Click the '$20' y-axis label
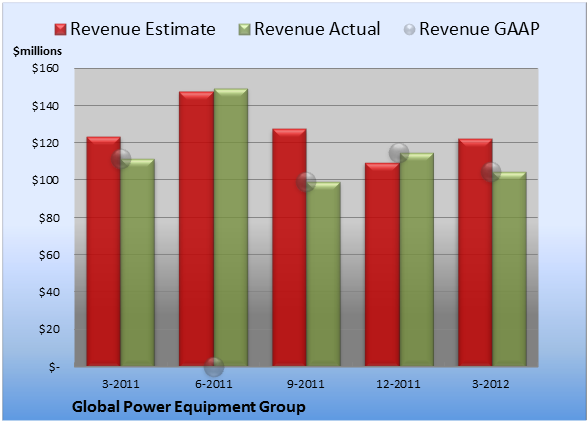The height and width of the screenshot is (422, 588). click(49, 329)
